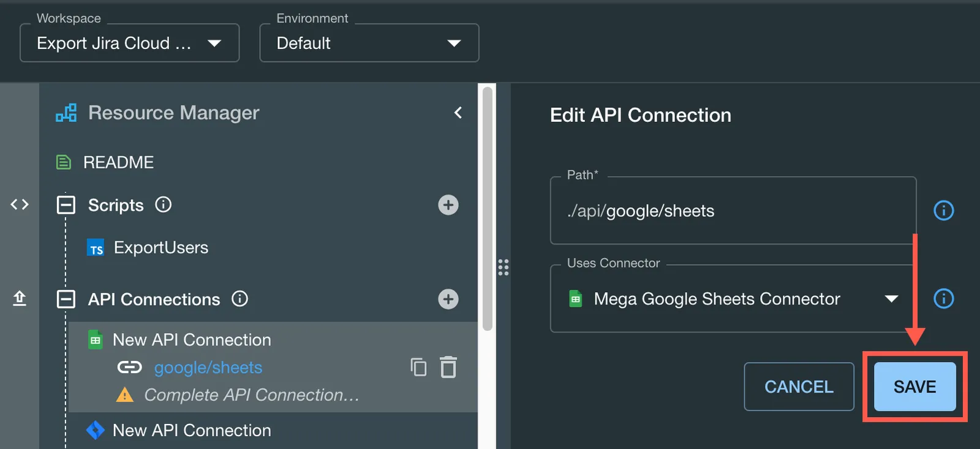
Task: Copy the google/sheets API connection
Action: click(419, 367)
